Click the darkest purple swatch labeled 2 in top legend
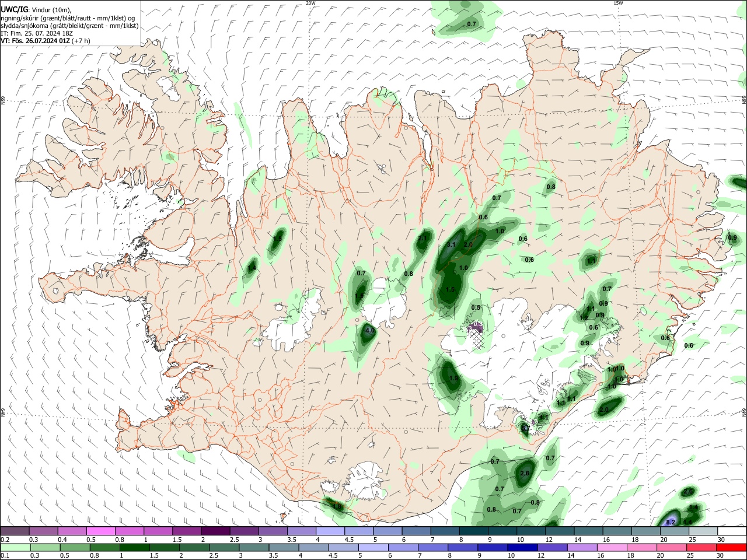The image size is (747, 560). (x=215, y=531)
